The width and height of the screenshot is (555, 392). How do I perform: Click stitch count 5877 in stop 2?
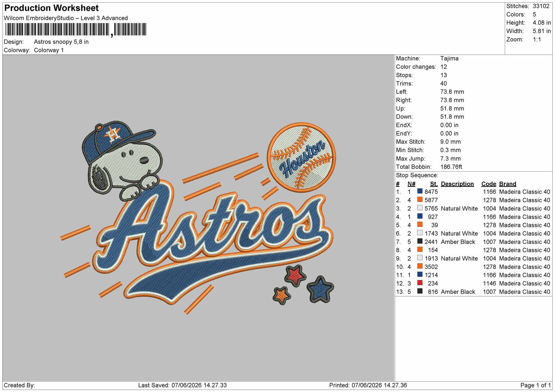point(431,200)
